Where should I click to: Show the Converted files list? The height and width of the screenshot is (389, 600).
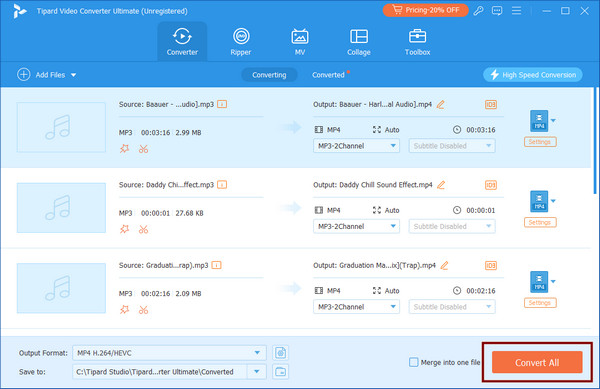coord(328,75)
